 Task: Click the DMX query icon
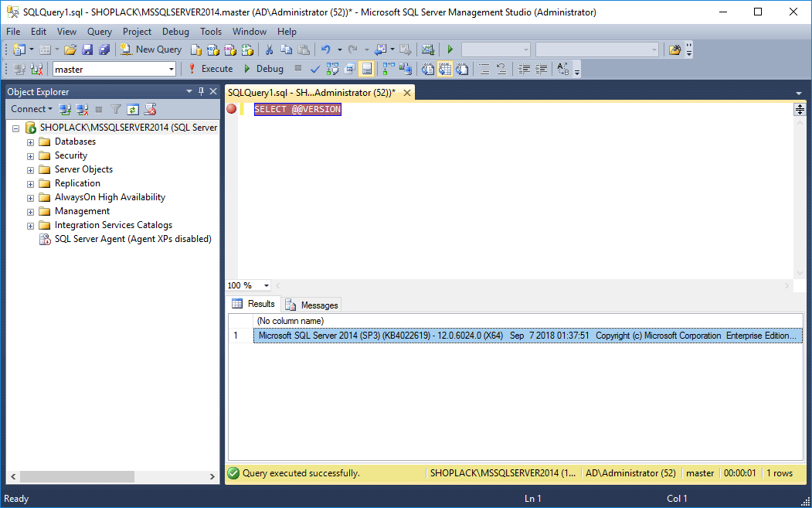(x=230, y=49)
